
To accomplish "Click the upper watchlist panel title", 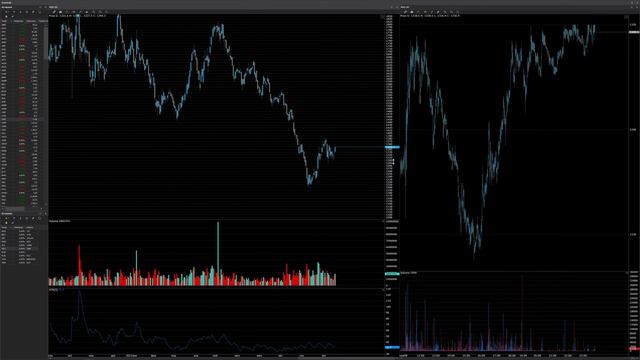I will pyautogui.click(x=7, y=7).
